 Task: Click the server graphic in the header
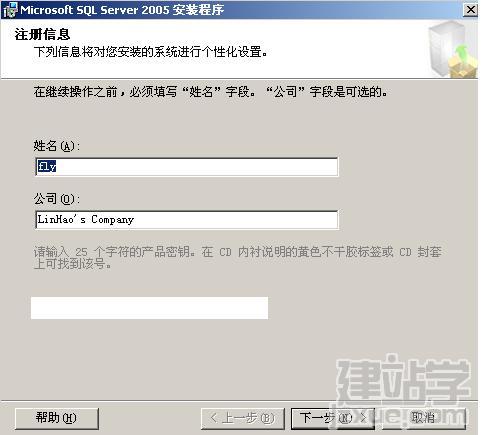453,49
